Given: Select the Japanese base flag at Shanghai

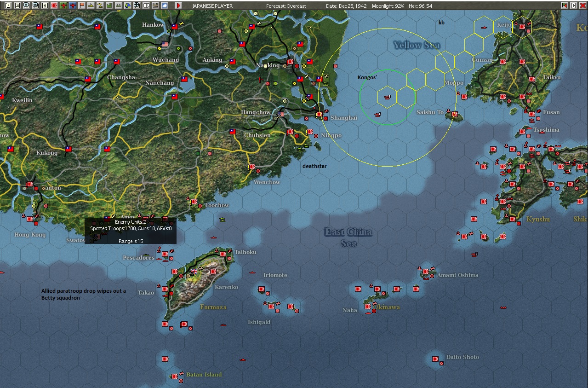Looking at the screenshot, I should (x=319, y=114).
